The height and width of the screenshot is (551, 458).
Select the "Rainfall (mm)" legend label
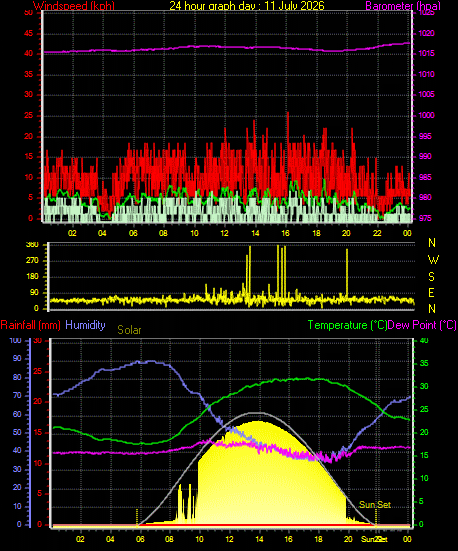pos(31,325)
